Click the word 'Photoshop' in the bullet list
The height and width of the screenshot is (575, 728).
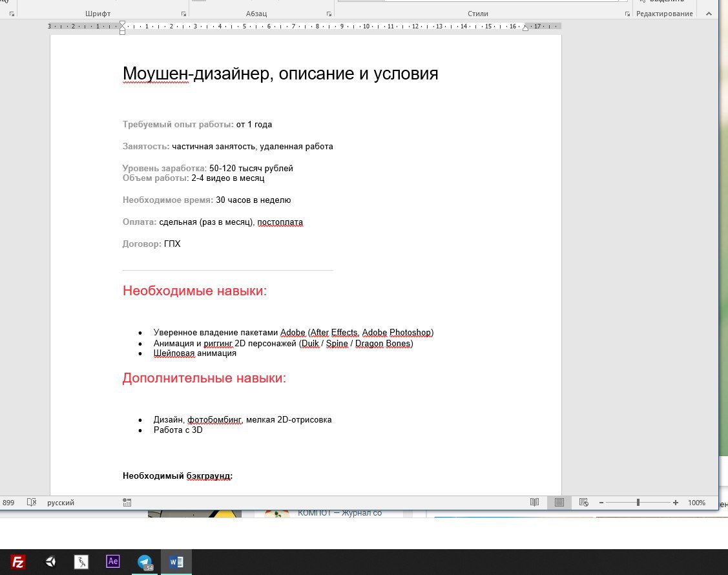click(410, 333)
